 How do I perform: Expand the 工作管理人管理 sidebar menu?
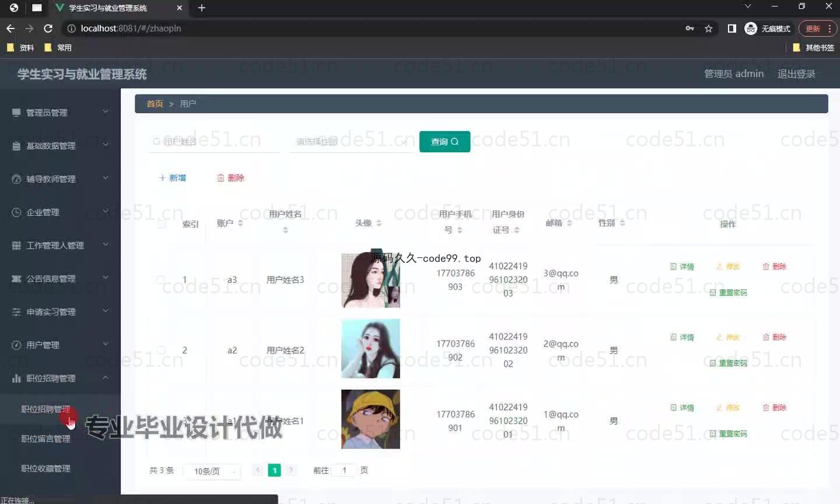click(x=60, y=245)
